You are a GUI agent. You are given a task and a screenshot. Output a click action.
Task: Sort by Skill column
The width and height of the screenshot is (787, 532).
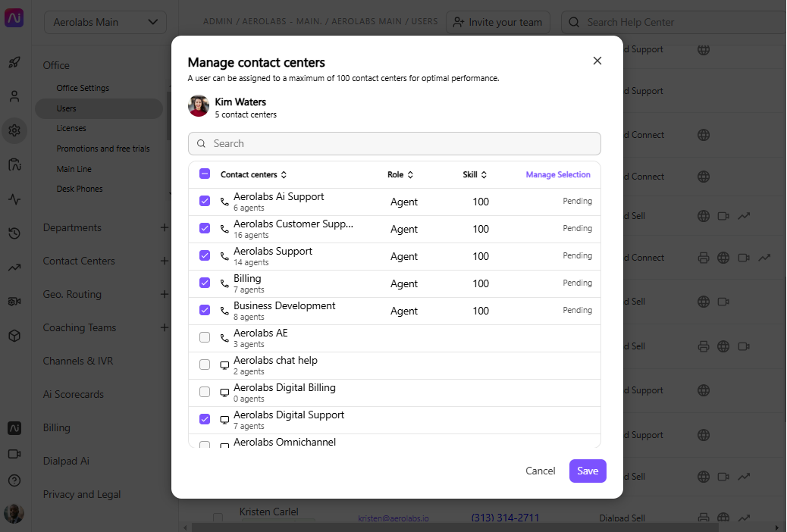coord(475,174)
